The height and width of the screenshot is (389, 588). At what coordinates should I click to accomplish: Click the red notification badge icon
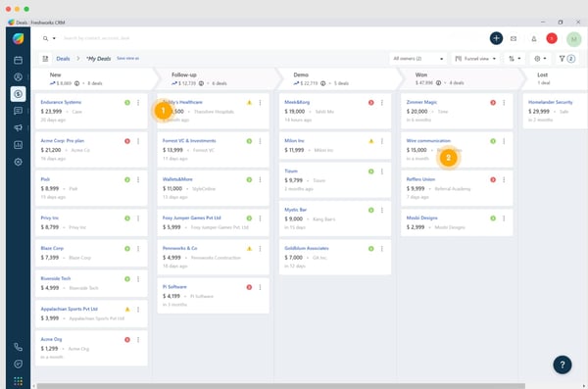coord(552,38)
